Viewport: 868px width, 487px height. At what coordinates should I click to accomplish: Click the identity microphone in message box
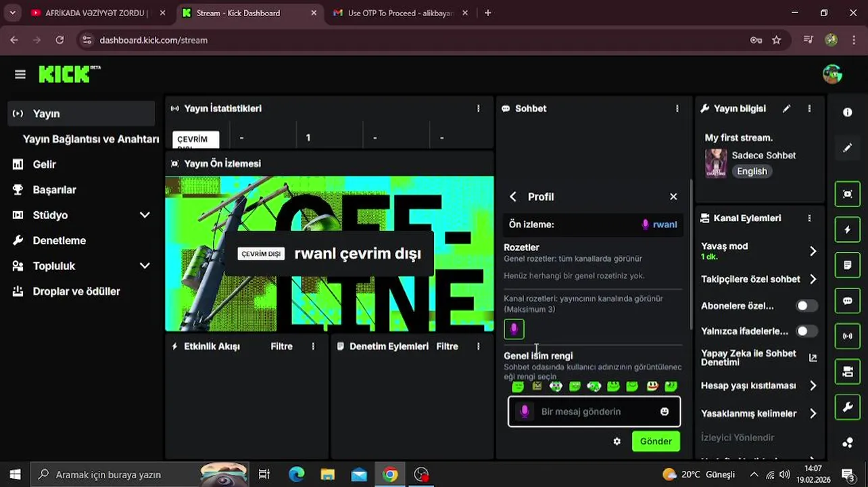pos(524,411)
